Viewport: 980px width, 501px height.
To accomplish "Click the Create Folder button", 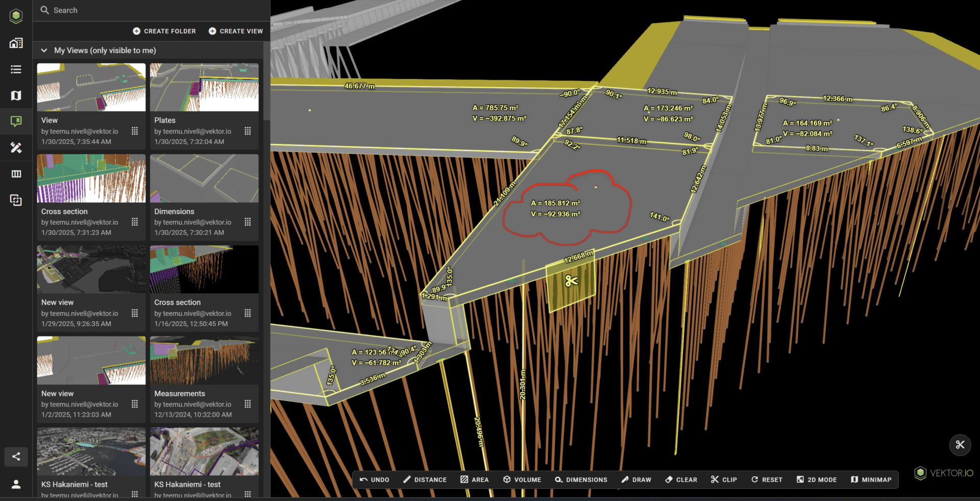I will tap(164, 31).
